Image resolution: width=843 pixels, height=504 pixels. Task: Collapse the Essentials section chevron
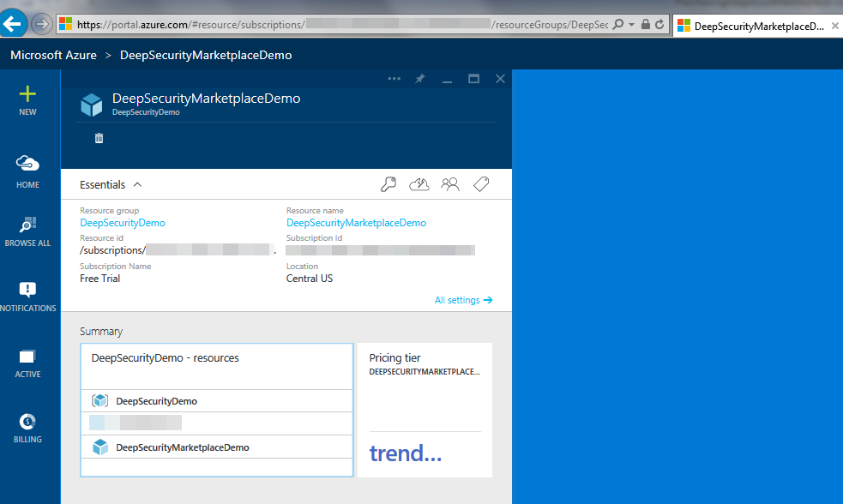[138, 184]
